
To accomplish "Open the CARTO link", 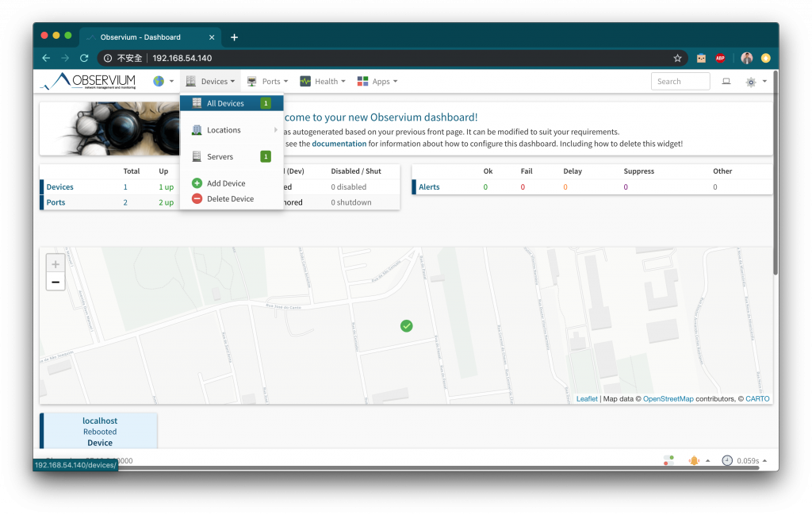I will click(x=757, y=399).
